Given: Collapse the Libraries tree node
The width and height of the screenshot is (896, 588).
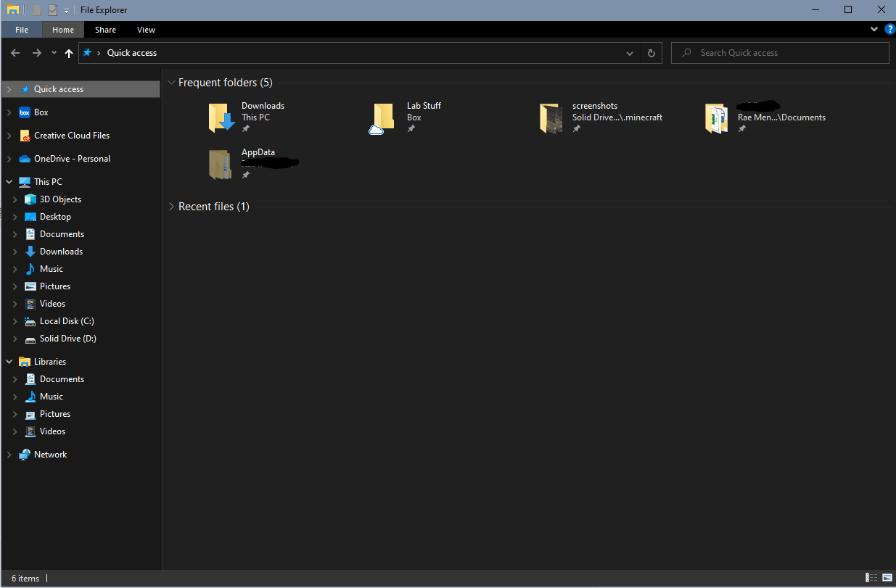Looking at the screenshot, I should coord(9,362).
